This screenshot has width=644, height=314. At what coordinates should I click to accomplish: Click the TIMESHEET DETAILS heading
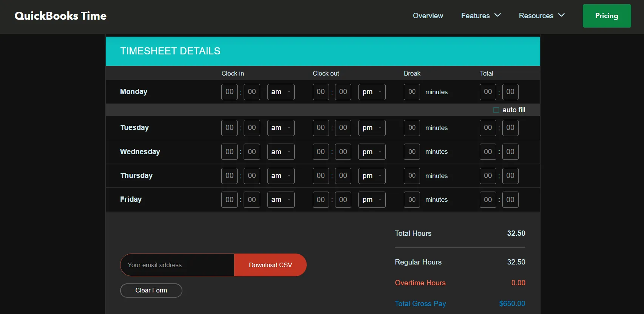pyautogui.click(x=170, y=51)
